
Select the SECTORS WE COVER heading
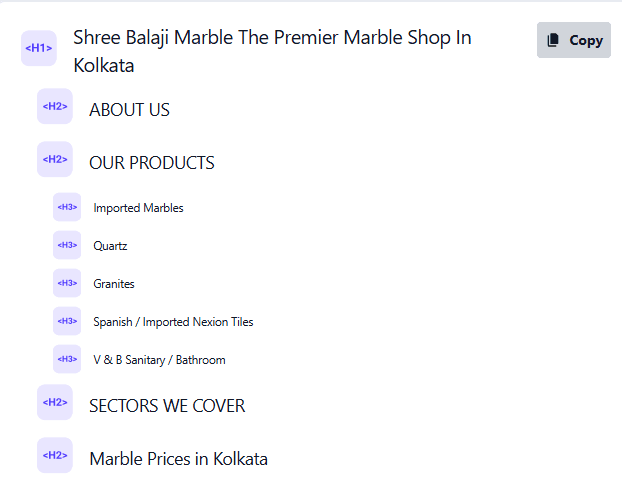(167, 406)
